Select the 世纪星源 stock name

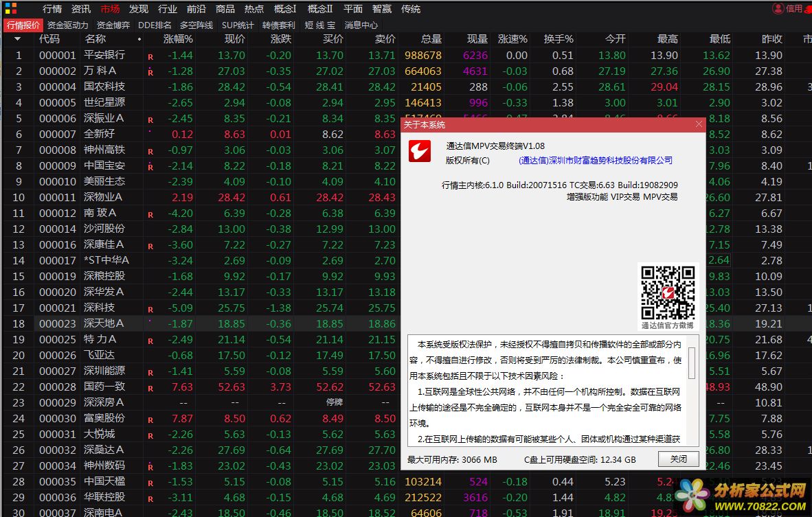click(104, 102)
